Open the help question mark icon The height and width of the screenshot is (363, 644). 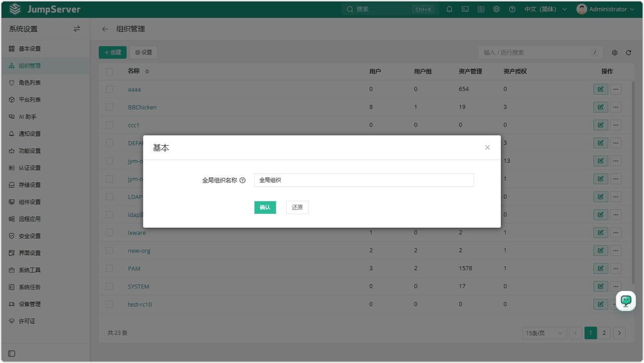[x=512, y=9]
